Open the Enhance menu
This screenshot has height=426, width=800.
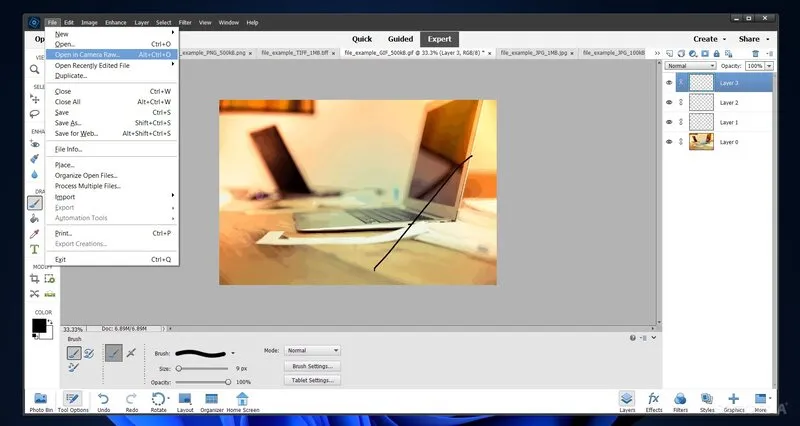(116, 22)
